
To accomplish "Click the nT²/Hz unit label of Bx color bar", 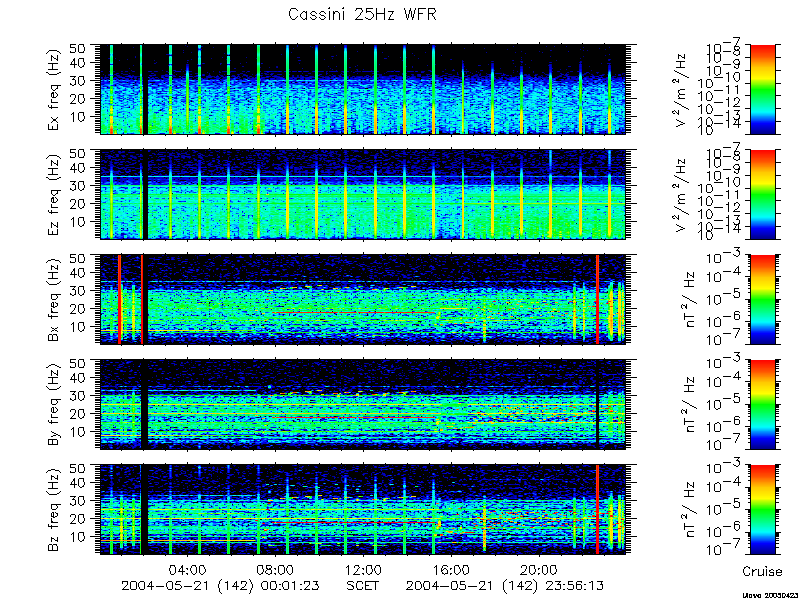I will pos(692,300).
